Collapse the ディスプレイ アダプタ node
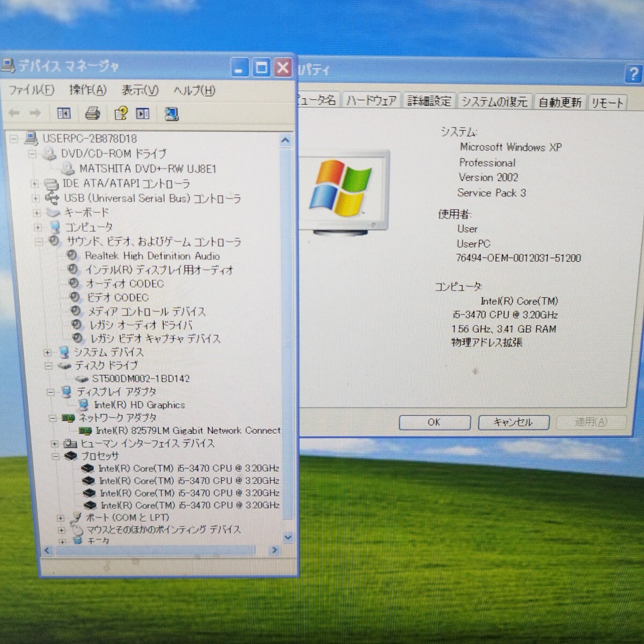The image size is (644, 644). point(50,392)
